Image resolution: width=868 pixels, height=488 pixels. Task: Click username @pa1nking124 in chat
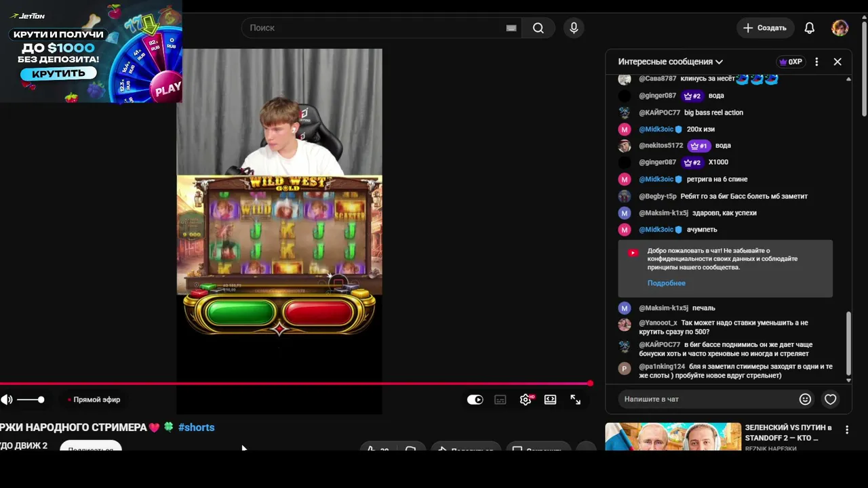click(662, 367)
